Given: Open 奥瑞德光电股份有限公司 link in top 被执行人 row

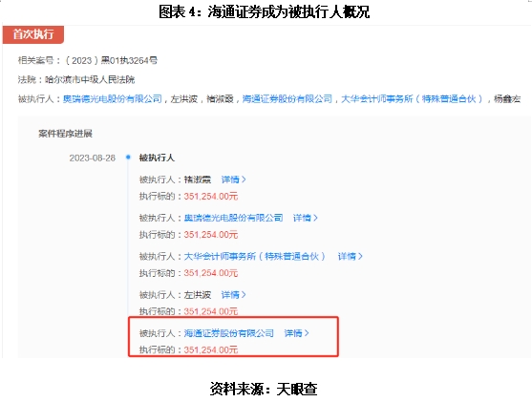Looking at the screenshot, I should (113, 99).
